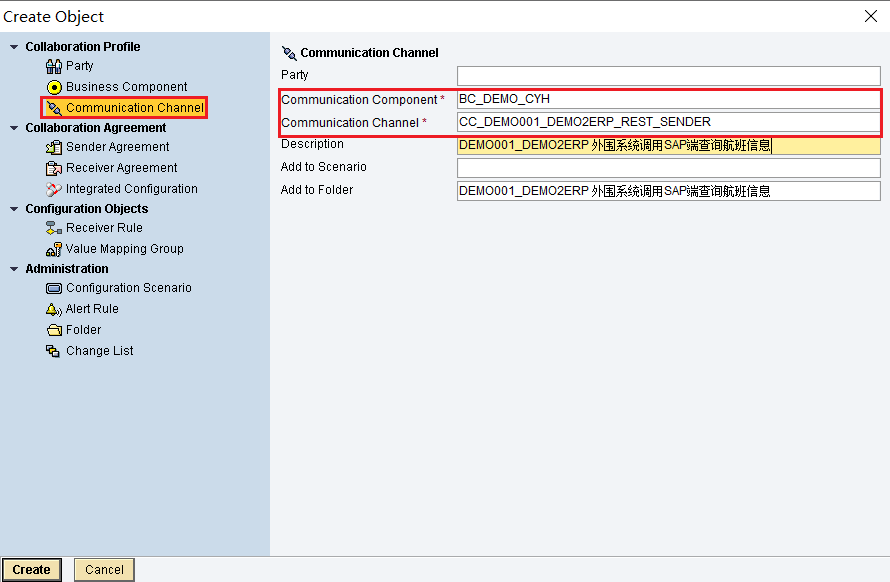
Task: Collapse the Collaboration Agreement section
Action: click(x=14, y=128)
